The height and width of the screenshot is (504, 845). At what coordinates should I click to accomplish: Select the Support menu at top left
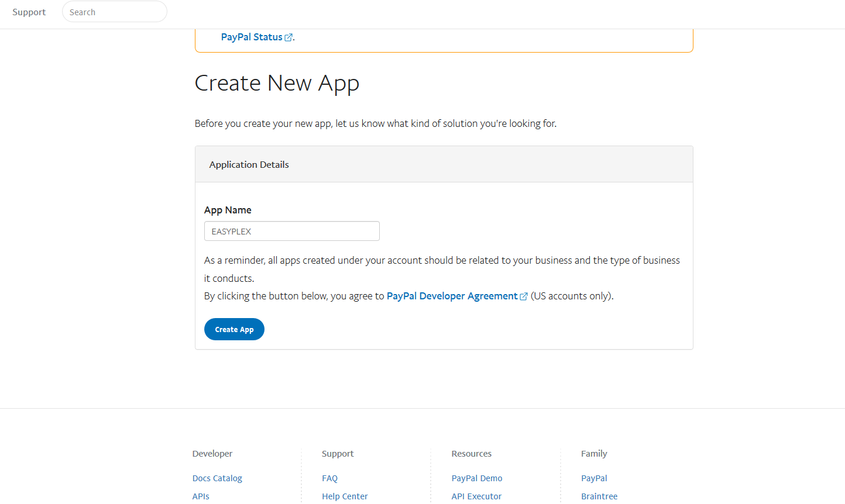pyautogui.click(x=29, y=12)
